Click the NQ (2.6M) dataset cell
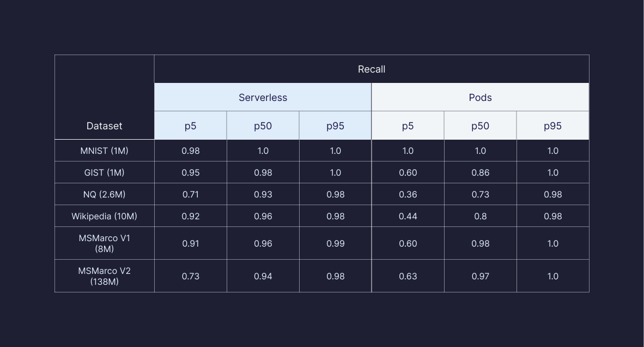The width and height of the screenshot is (644, 347). point(104,194)
